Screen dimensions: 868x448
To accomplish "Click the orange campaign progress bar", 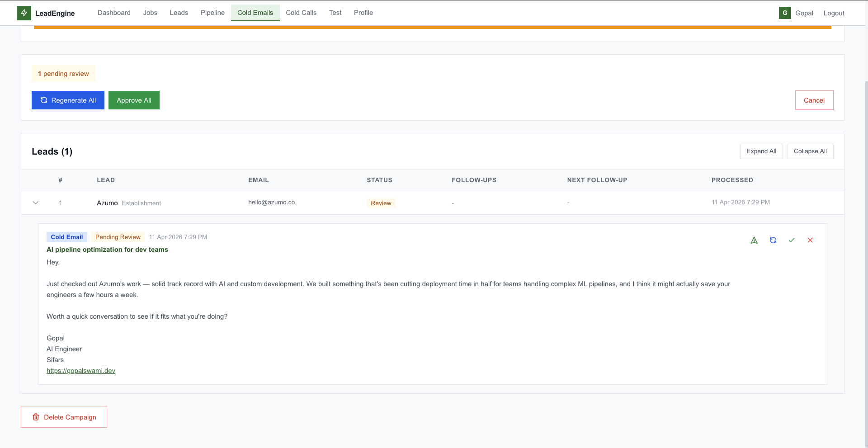I will click(x=432, y=28).
